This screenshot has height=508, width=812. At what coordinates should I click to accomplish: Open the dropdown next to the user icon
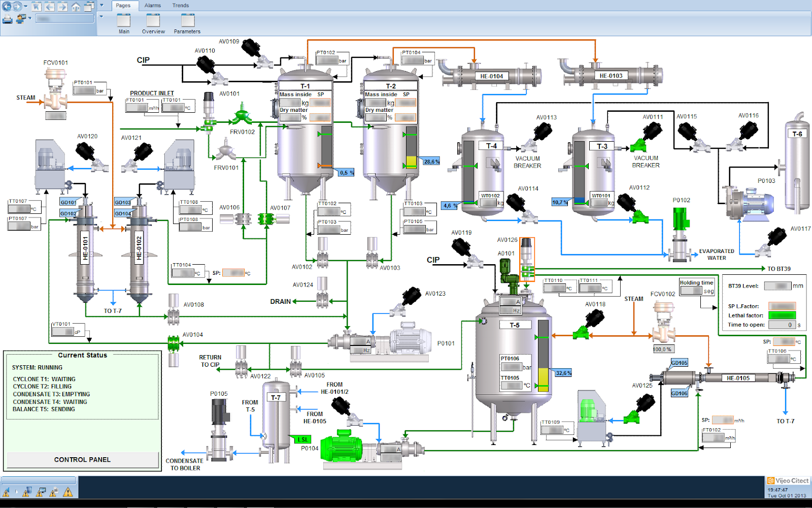(28, 17)
